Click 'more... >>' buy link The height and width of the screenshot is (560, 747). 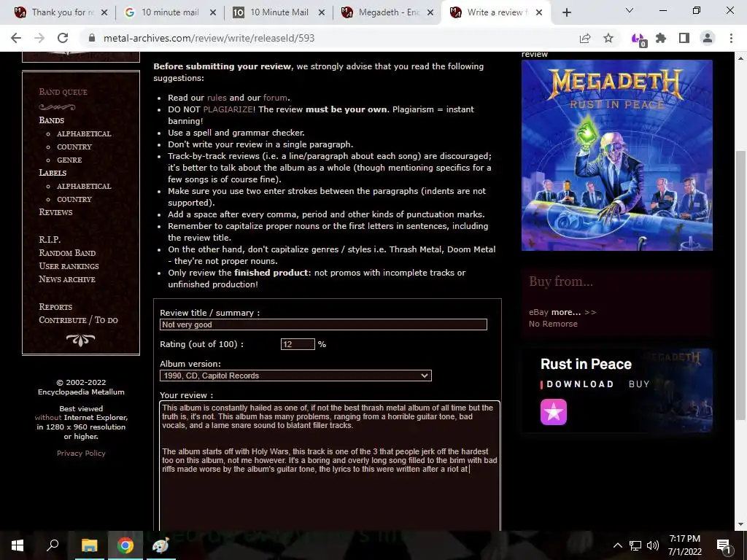tap(573, 312)
